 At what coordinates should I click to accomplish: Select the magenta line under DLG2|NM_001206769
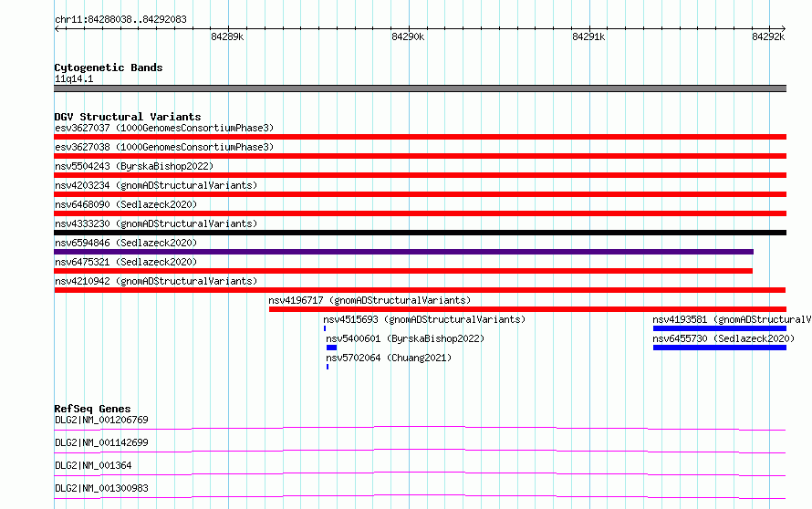pyautogui.click(x=420, y=428)
